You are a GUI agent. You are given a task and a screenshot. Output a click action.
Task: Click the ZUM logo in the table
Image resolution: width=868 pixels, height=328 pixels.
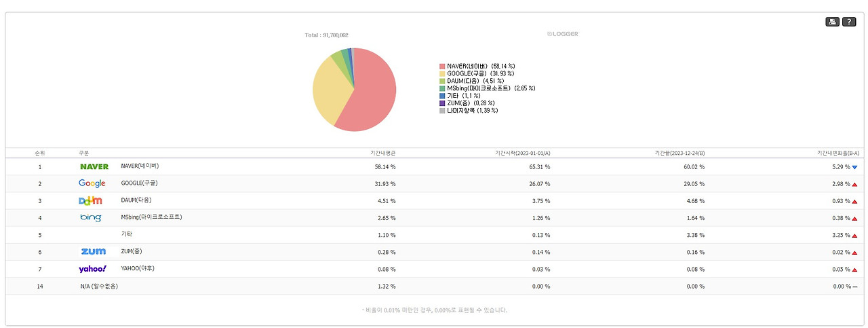94,251
